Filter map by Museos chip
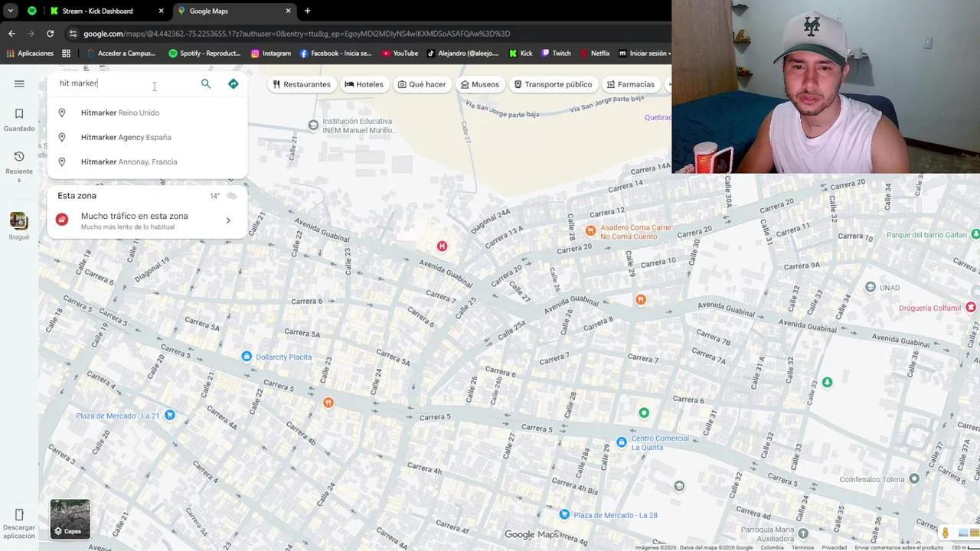Viewport: 980px width, 551px height. [x=479, y=84]
